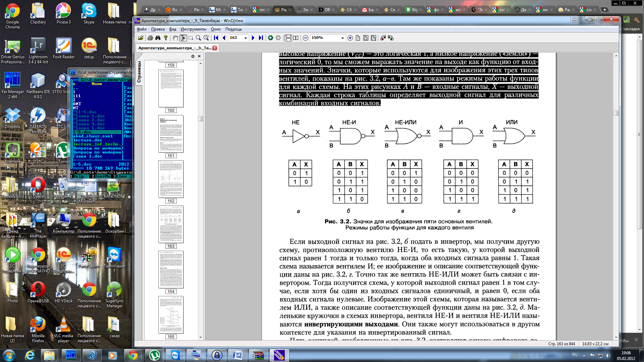Open the Инструменты menu

pos(194,29)
